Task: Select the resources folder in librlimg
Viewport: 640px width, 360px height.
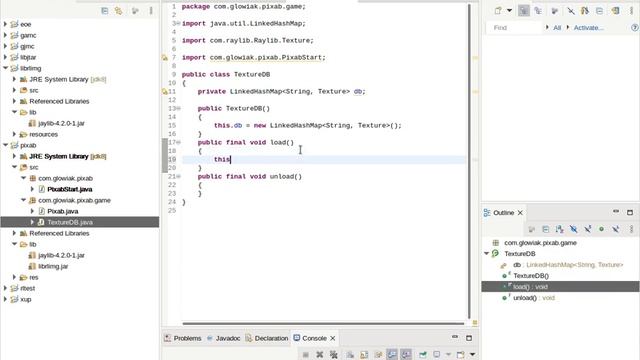Action: [43, 134]
